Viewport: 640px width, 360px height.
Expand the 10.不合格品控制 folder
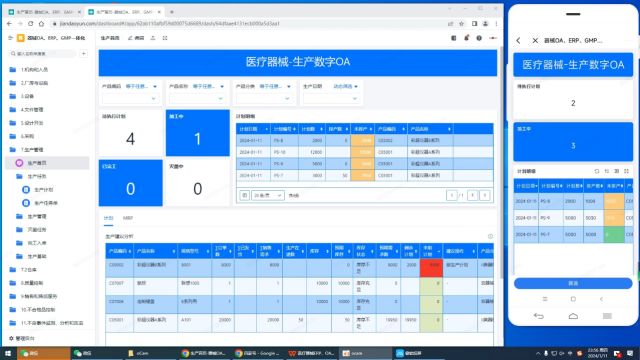click(x=47, y=310)
